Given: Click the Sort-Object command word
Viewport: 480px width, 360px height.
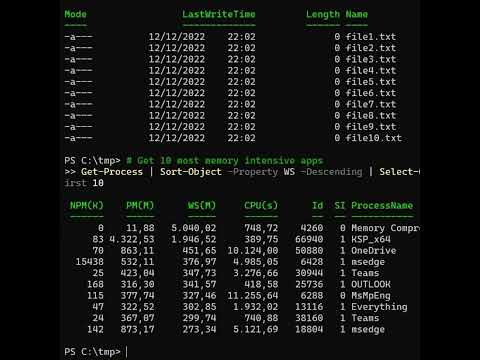Looking at the screenshot, I should click(x=191, y=172).
